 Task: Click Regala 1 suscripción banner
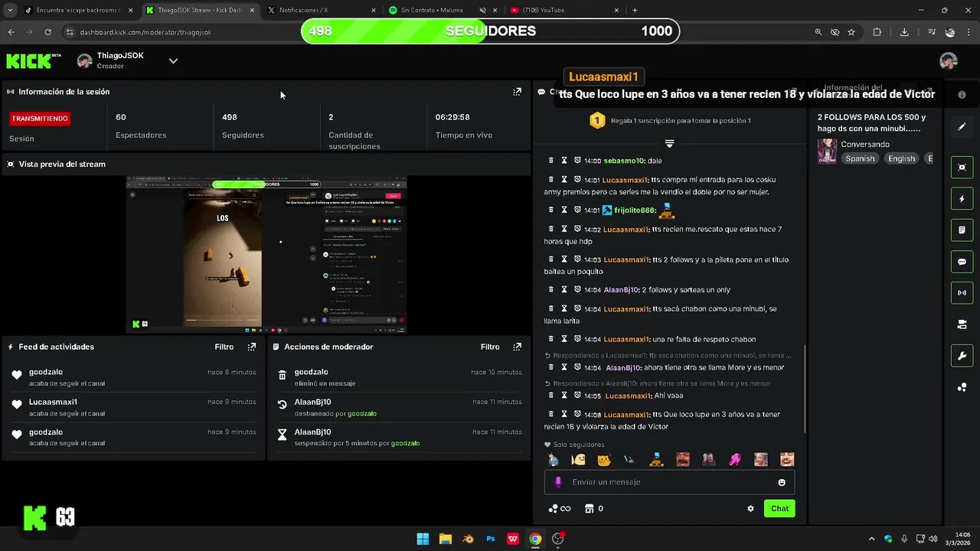point(669,120)
